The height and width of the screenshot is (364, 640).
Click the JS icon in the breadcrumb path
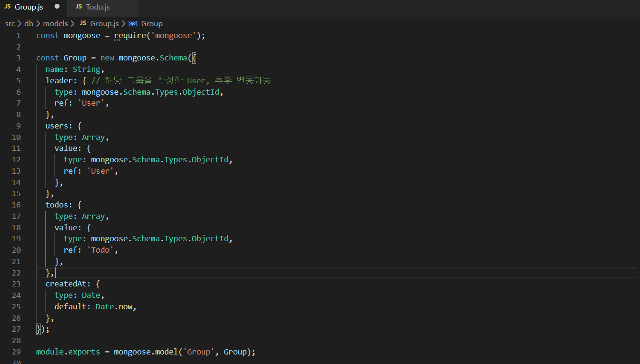tap(83, 23)
